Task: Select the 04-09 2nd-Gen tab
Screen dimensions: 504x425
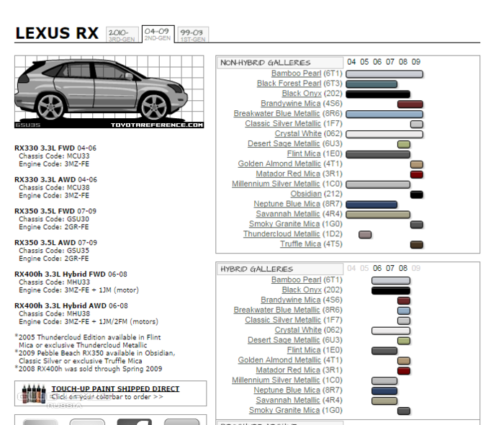Action: pos(158,34)
